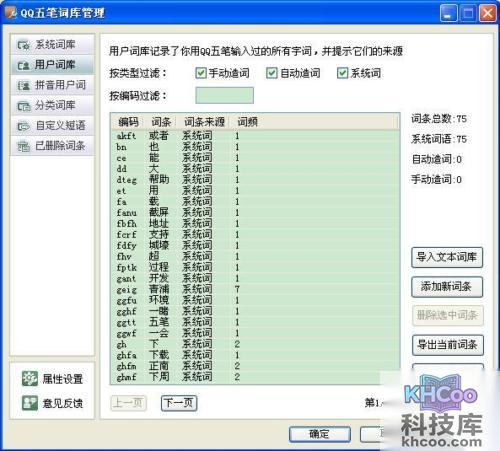Go to next page with 下一页
Viewport: 500px width, 451px height.
click(179, 403)
